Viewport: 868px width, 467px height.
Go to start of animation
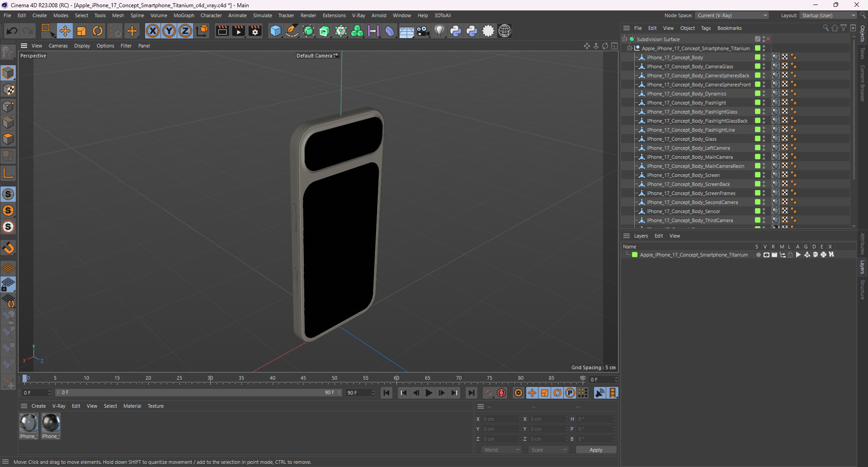[x=387, y=393]
